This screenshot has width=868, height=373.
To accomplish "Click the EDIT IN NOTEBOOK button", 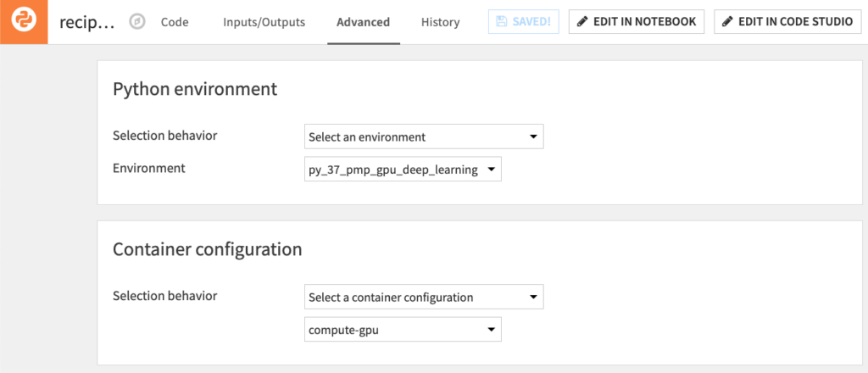I will click(x=636, y=22).
